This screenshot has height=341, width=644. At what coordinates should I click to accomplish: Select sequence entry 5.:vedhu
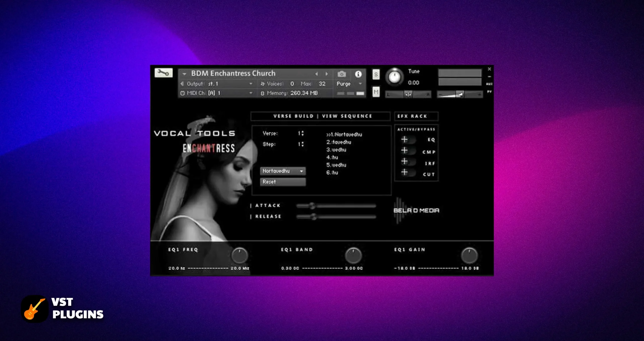(x=336, y=165)
